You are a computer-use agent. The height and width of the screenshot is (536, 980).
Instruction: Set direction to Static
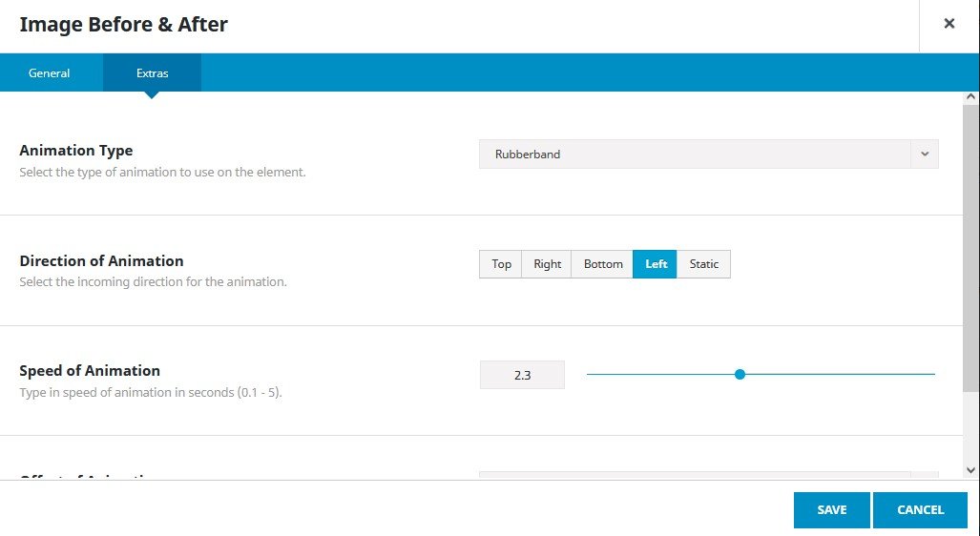pyautogui.click(x=703, y=264)
